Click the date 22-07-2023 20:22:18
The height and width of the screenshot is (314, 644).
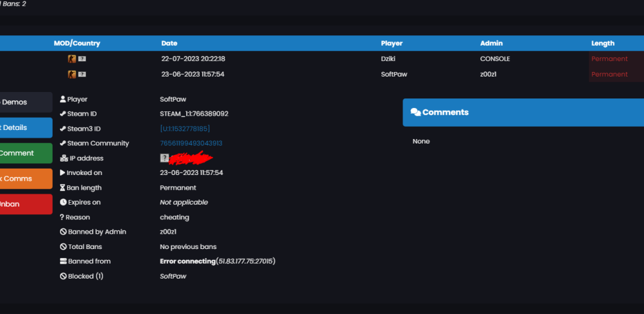(x=193, y=59)
